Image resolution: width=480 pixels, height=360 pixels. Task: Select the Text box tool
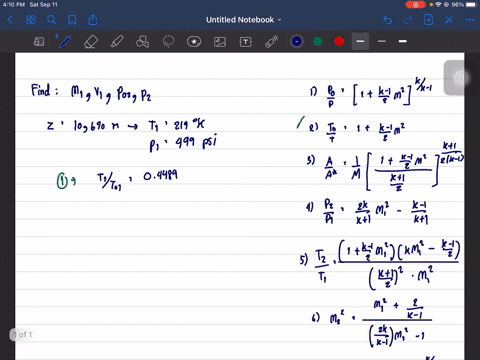246,42
